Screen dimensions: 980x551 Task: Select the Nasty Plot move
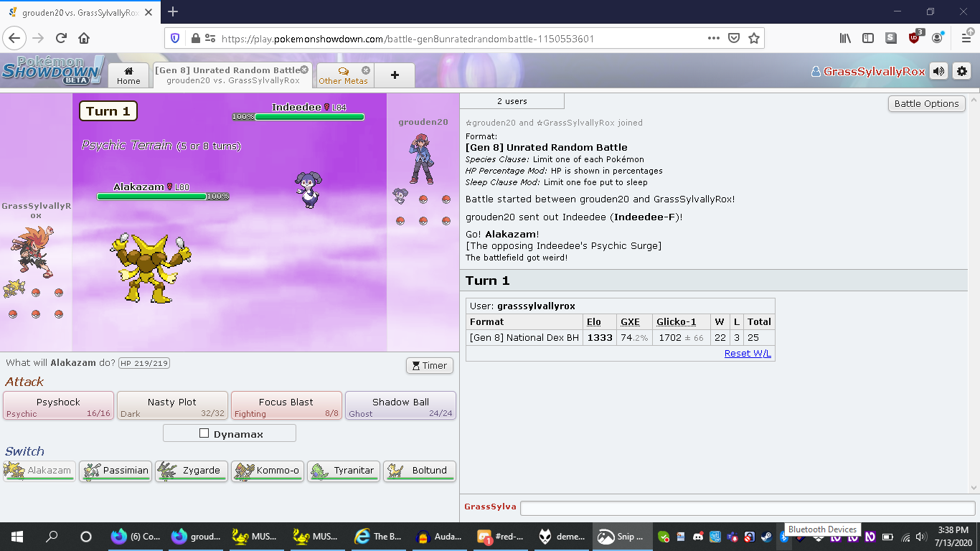pos(172,406)
